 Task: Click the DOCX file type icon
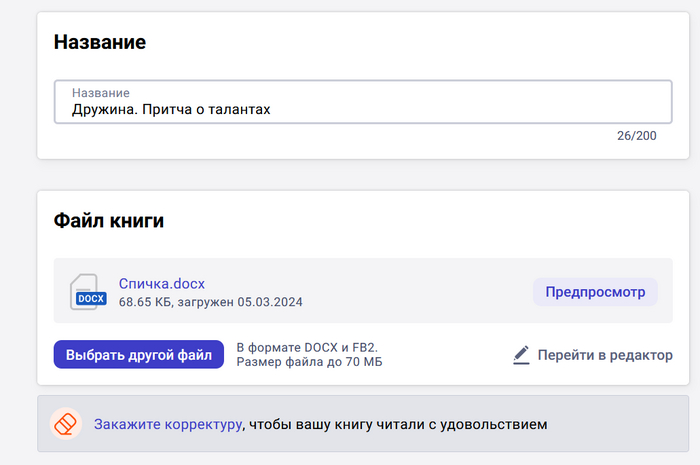[x=89, y=291]
